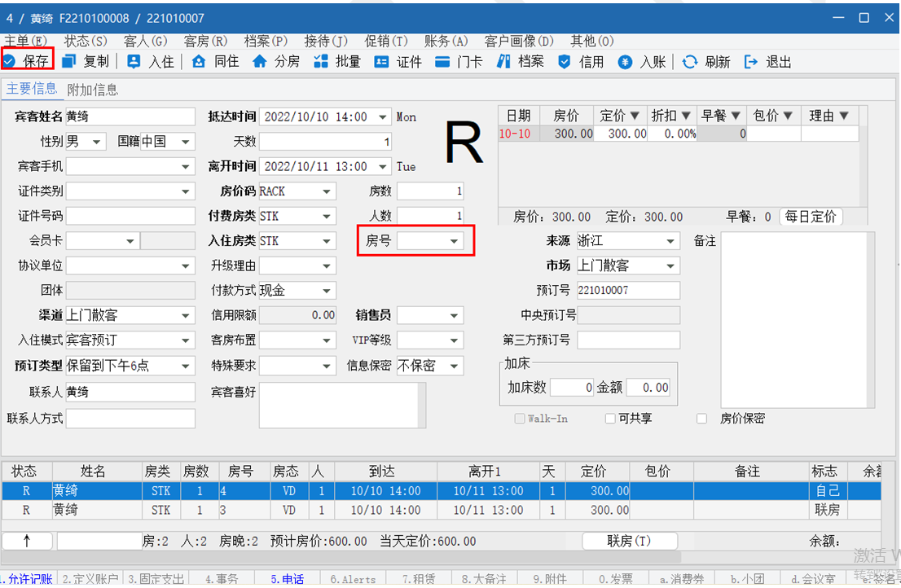The height and width of the screenshot is (588, 901).
Task: Switch to the 附加信息 tab
Action: pos(93,90)
